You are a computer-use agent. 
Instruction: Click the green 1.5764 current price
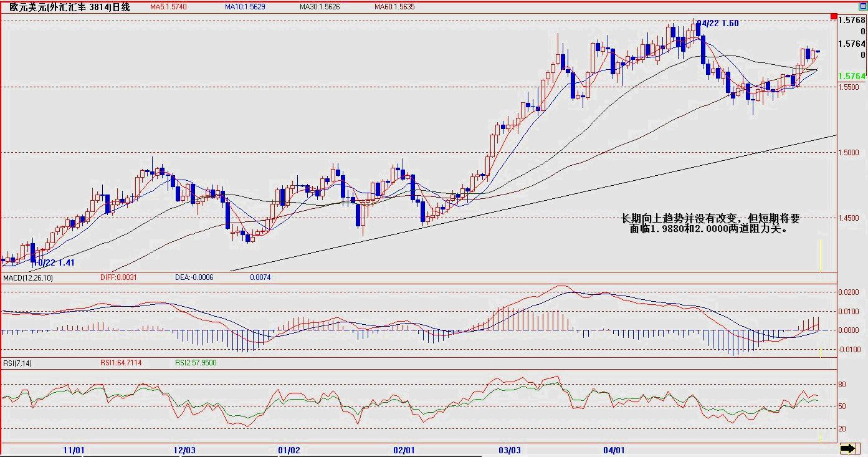tap(851, 76)
